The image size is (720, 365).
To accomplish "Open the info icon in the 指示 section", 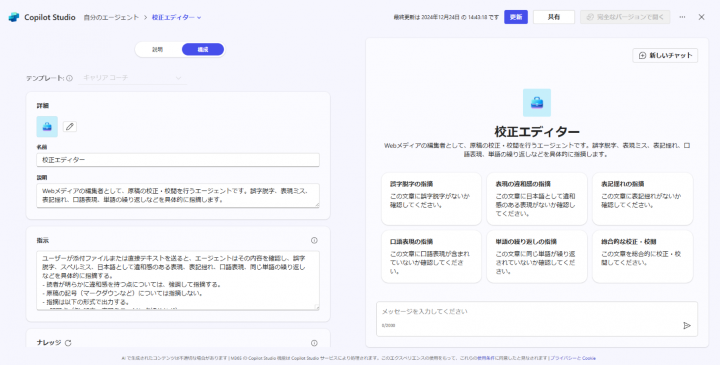I will (314, 240).
